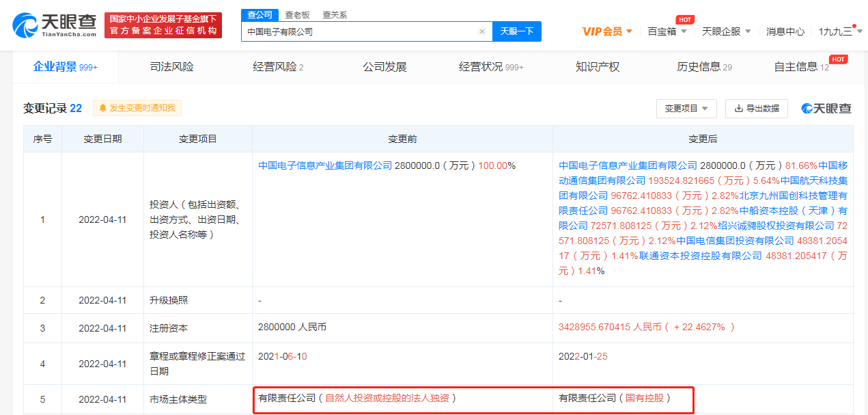Open the 变更项目 filter dropdown
This screenshot has width=868, height=415.
point(686,109)
